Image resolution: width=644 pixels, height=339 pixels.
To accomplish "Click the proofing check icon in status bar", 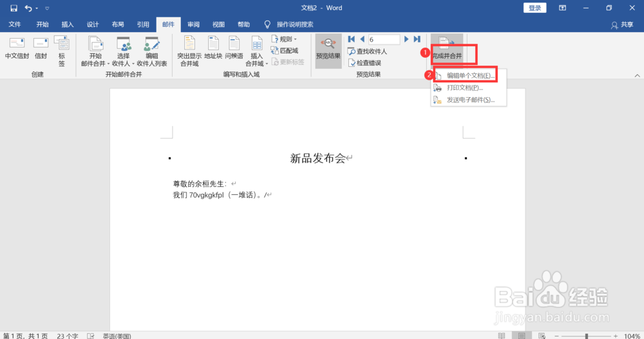I will (x=91, y=336).
